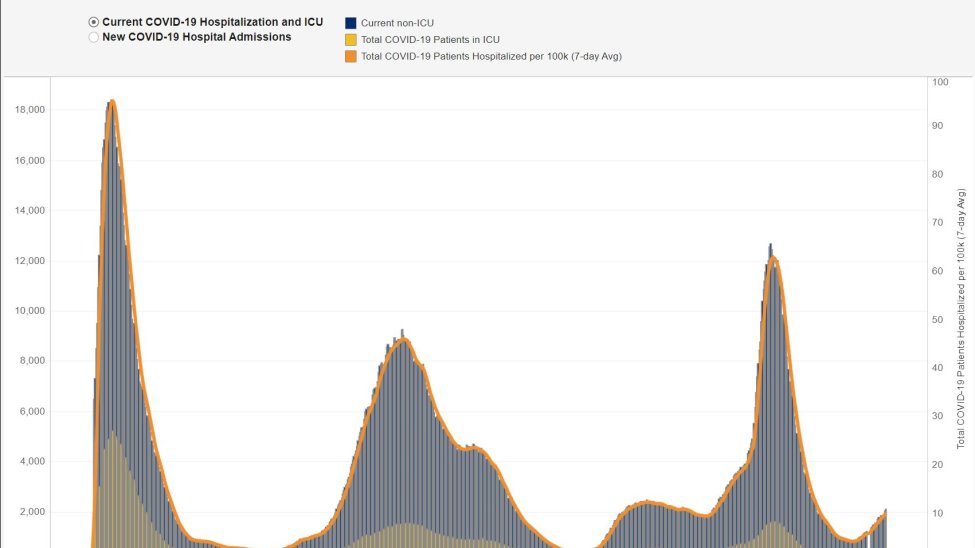The width and height of the screenshot is (975, 548).
Task: Click the 60 right axis label
Action: (938, 271)
